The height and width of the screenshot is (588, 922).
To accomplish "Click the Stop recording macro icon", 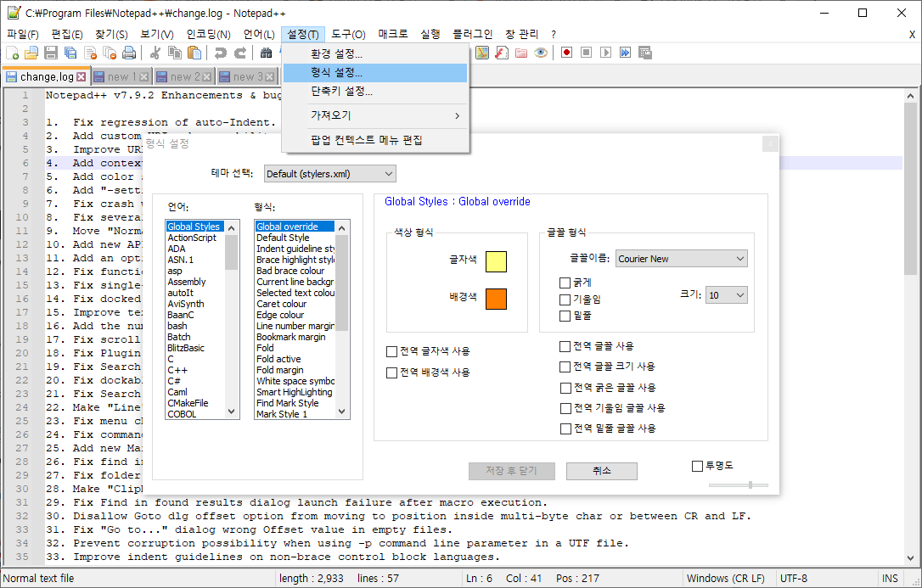I will click(x=587, y=53).
